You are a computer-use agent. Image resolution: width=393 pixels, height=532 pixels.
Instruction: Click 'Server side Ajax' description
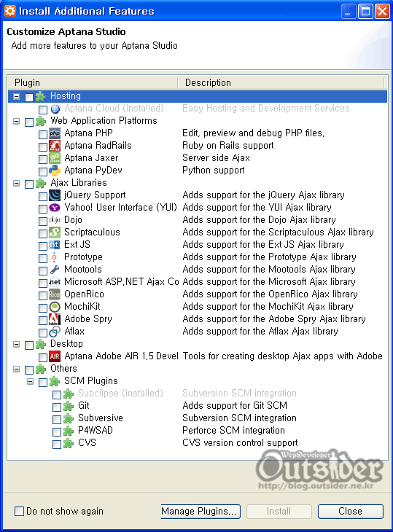click(216, 158)
